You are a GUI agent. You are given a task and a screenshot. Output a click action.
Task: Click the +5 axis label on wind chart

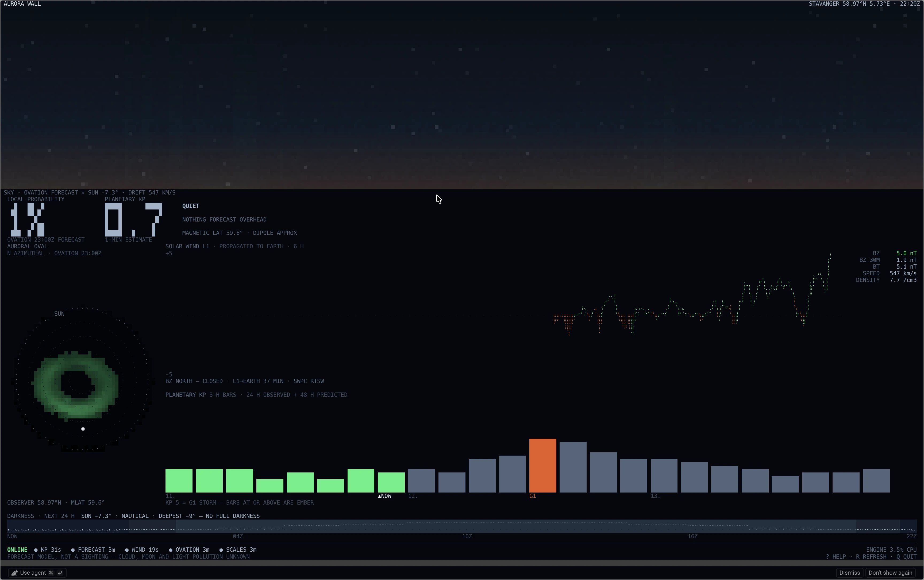point(169,253)
